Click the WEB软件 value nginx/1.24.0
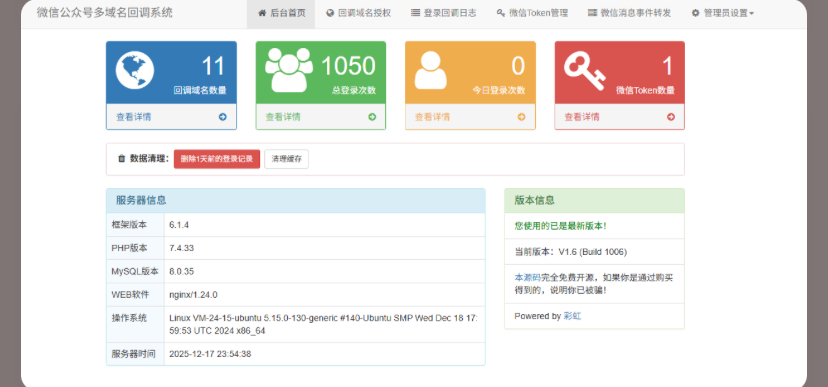 [x=193, y=295]
